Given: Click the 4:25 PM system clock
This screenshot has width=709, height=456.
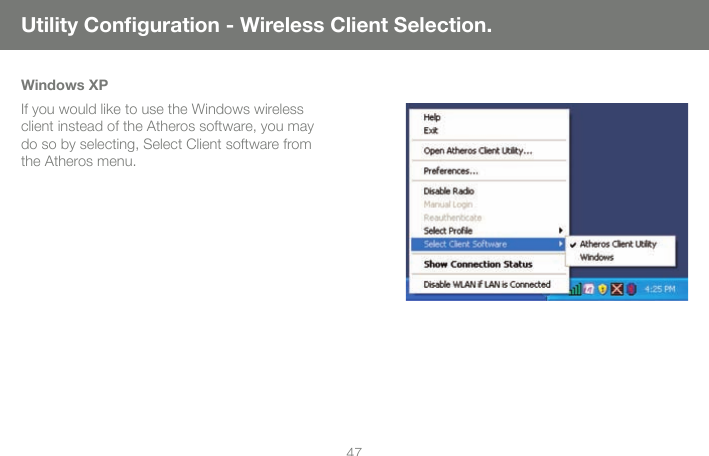Looking at the screenshot, I should click(x=660, y=289).
